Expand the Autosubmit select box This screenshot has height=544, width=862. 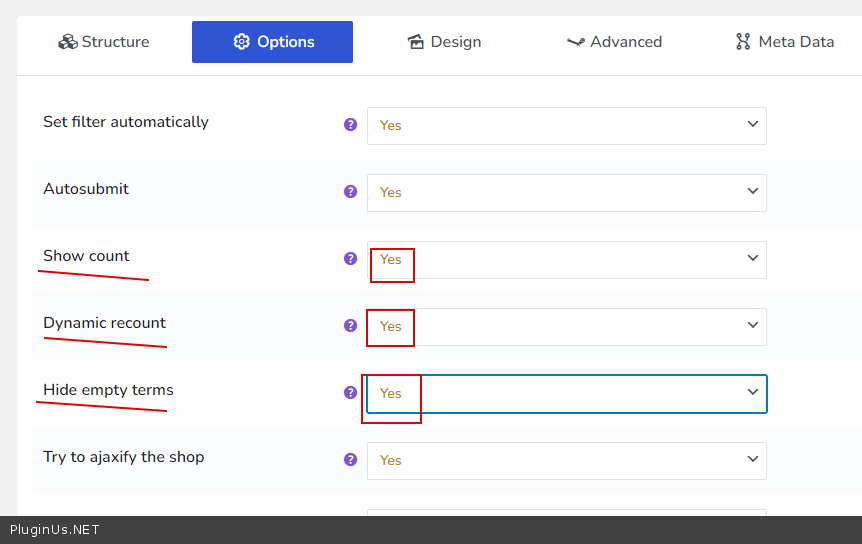[x=566, y=192]
